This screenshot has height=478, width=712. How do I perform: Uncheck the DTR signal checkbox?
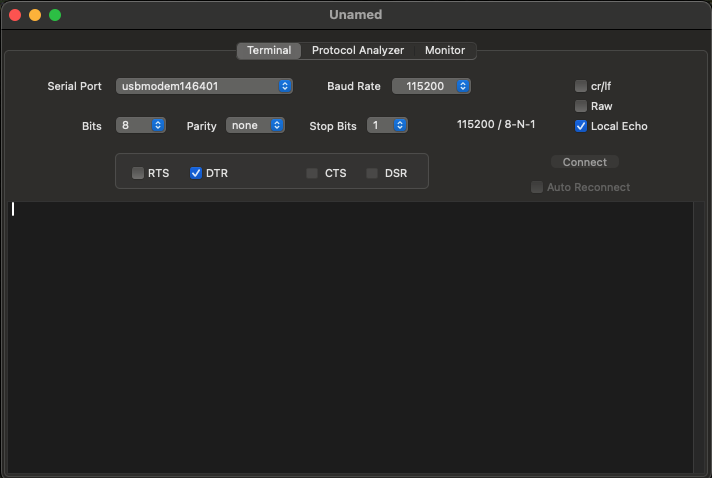196,173
